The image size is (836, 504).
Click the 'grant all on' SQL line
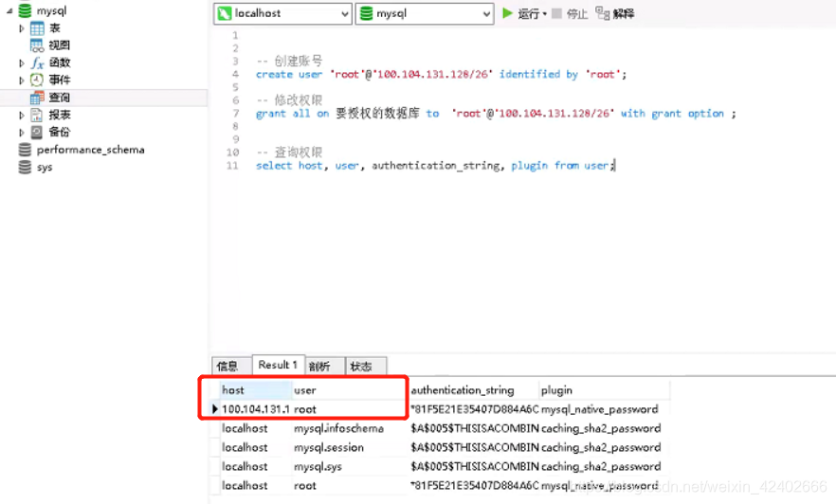pos(496,114)
